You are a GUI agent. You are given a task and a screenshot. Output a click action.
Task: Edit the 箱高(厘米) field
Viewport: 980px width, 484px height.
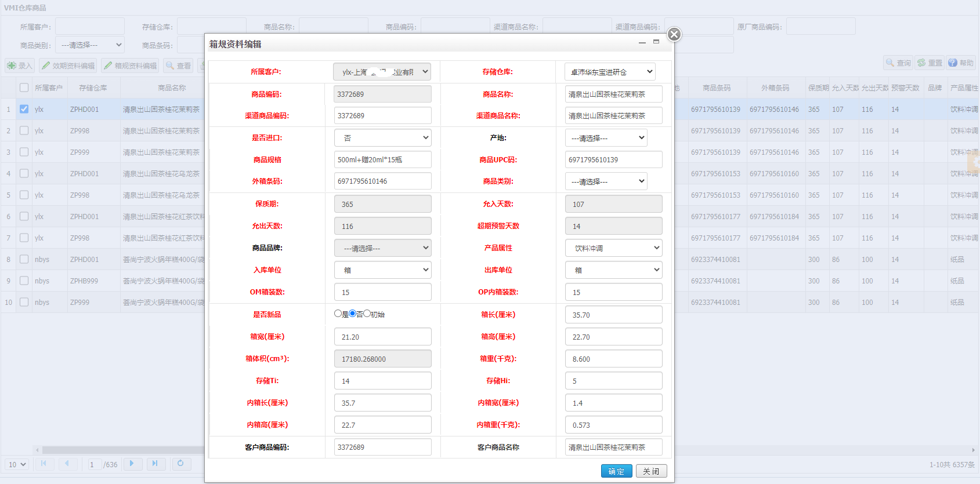pos(613,337)
